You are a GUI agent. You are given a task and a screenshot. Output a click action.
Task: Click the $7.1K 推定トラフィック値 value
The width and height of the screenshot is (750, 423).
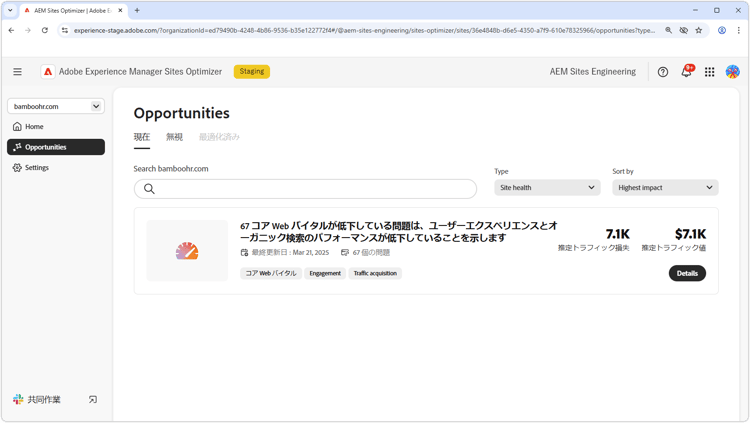[x=690, y=234]
